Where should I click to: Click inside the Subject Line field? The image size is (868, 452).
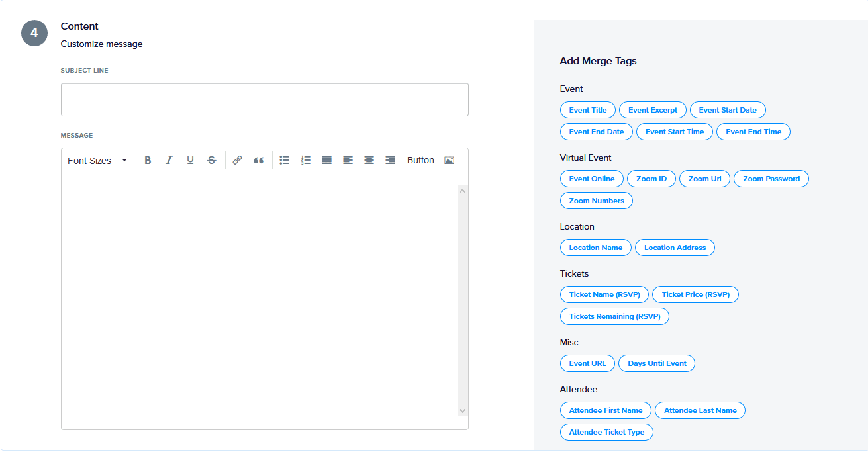pyautogui.click(x=264, y=99)
